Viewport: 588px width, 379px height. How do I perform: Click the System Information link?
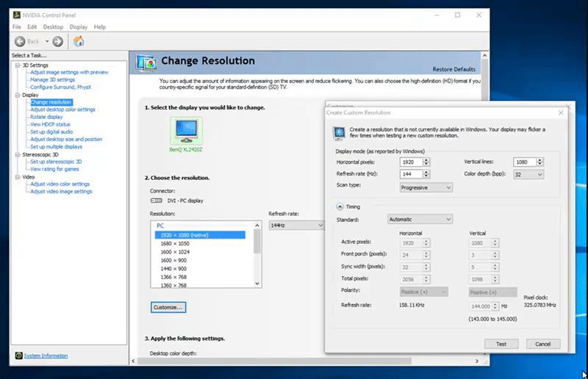click(46, 355)
